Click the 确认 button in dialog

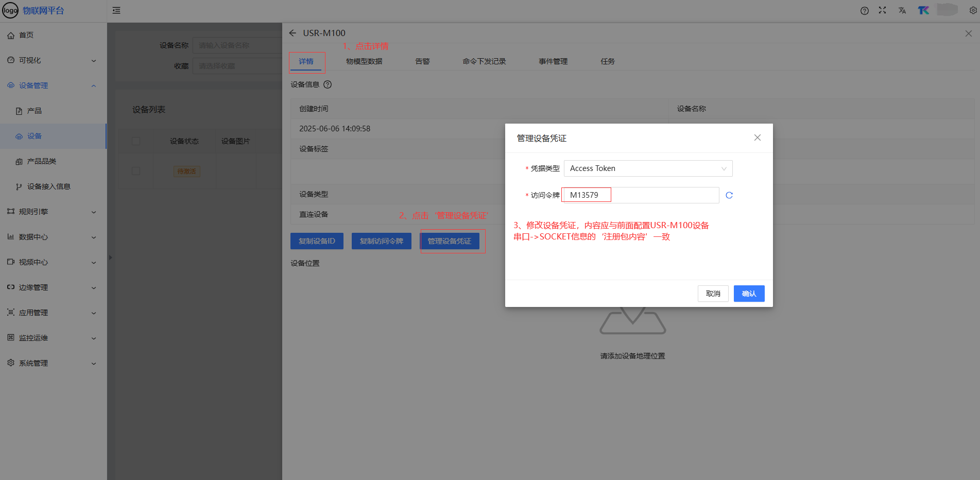click(748, 294)
